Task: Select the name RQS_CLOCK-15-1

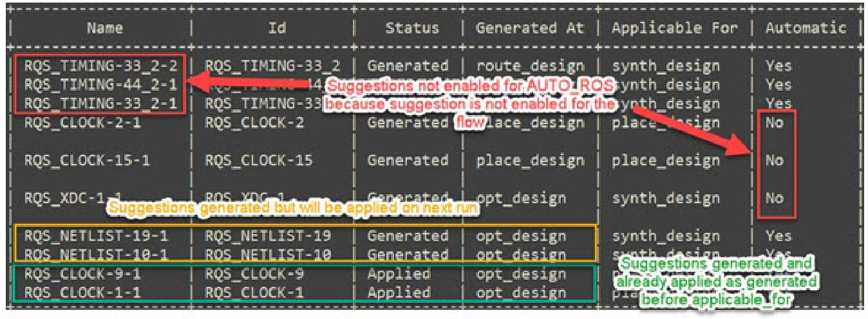Action: [88, 159]
